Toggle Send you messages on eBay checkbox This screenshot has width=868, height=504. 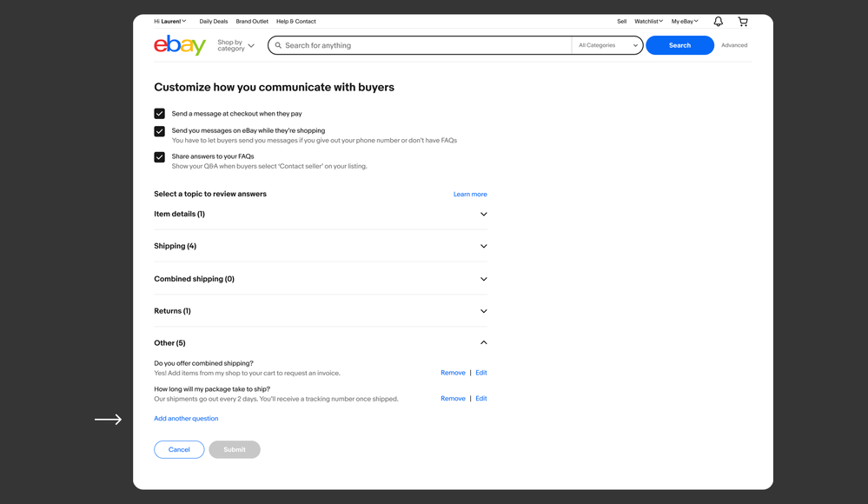coord(160,131)
